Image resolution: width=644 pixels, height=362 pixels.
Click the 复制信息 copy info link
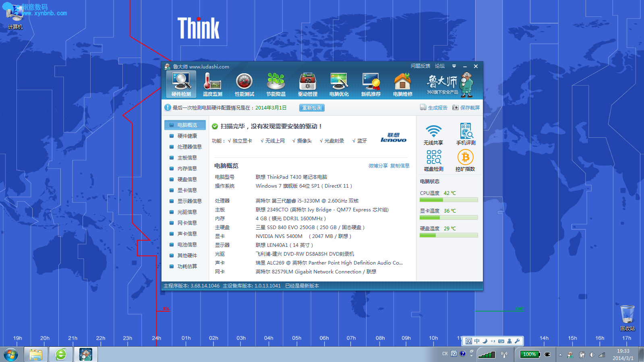pyautogui.click(x=400, y=166)
